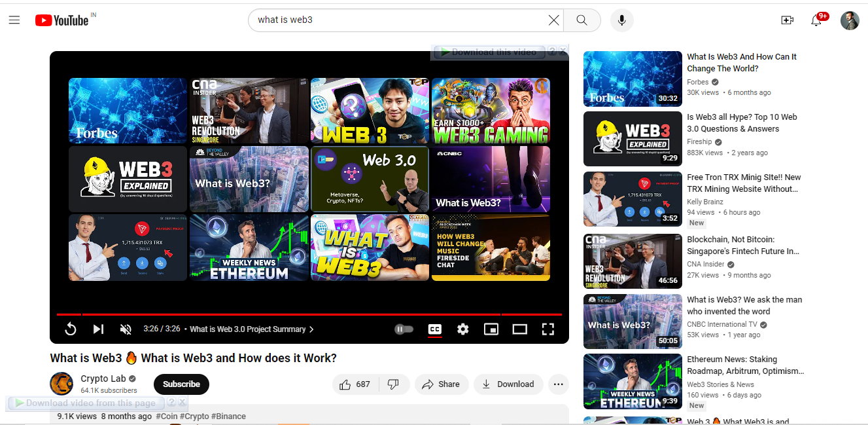The width and height of the screenshot is (868, 425).
Task: Click sidebar thumbnail with 30:32 duration
Action: 633,79
